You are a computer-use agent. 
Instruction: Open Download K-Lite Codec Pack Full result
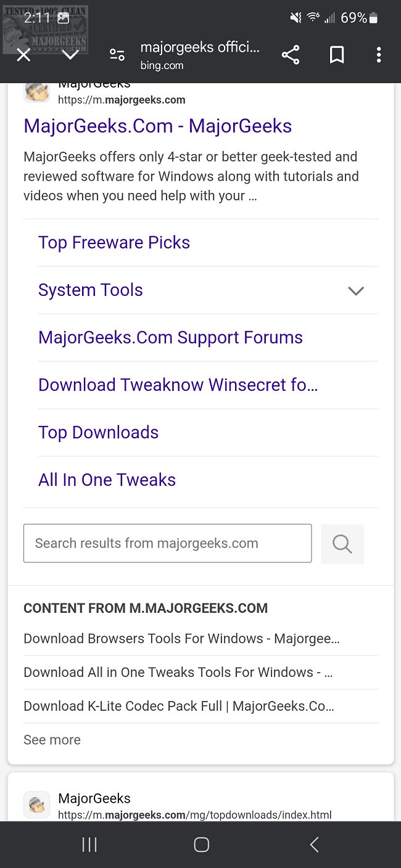(x=179, y=706)
